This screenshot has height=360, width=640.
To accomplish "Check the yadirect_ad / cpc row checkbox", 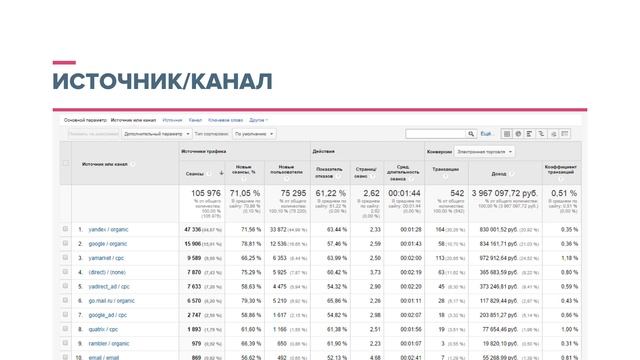I will 65,286.
